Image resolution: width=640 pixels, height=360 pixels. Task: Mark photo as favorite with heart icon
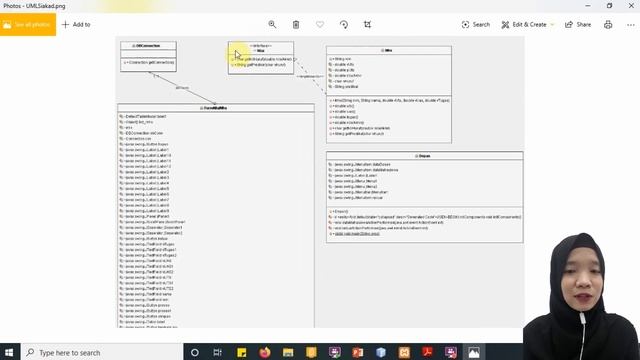pyautogui.click(x=320, y=24)
